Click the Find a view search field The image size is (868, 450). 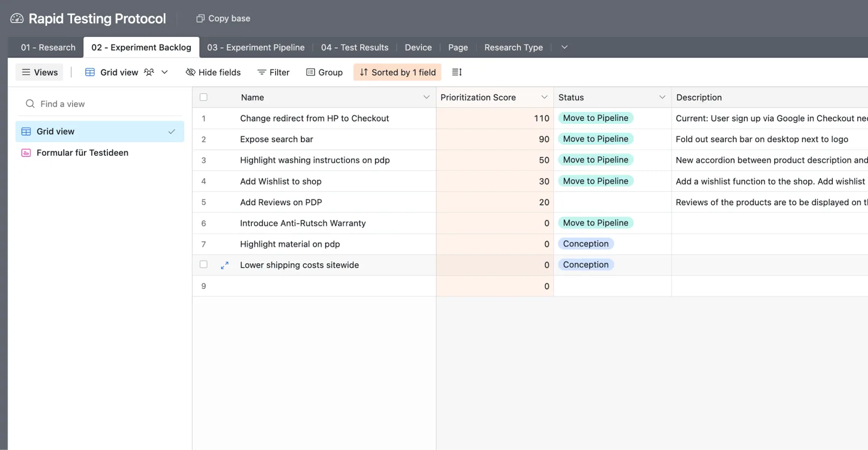[100, 104]
